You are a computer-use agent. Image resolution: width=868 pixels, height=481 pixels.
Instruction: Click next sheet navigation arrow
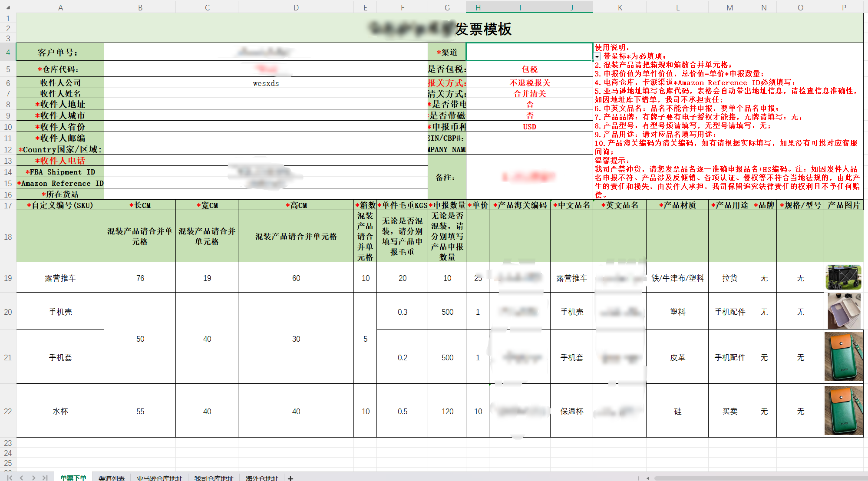33,478
